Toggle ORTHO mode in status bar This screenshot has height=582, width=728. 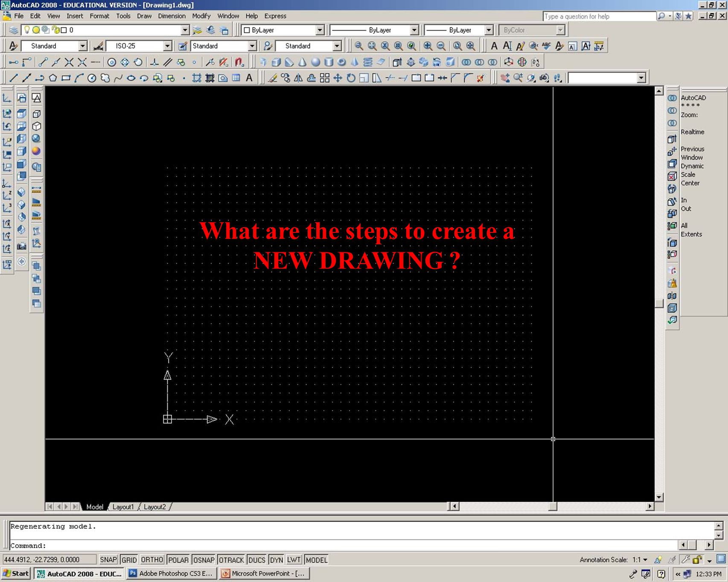click(x=152, y=560)
